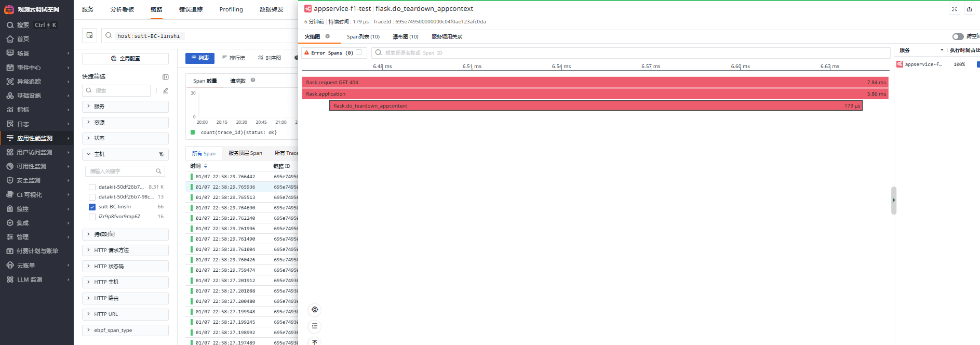Click the saved view icon beside search bar

[89, 35]
